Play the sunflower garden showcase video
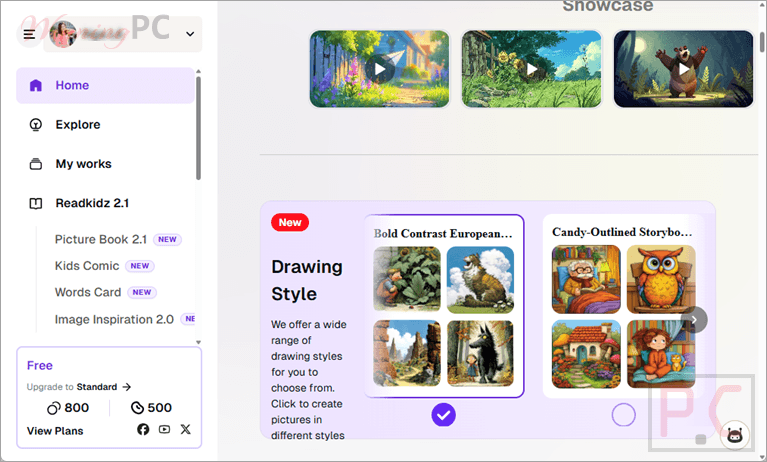767x462 pixels. pos(532,69)
